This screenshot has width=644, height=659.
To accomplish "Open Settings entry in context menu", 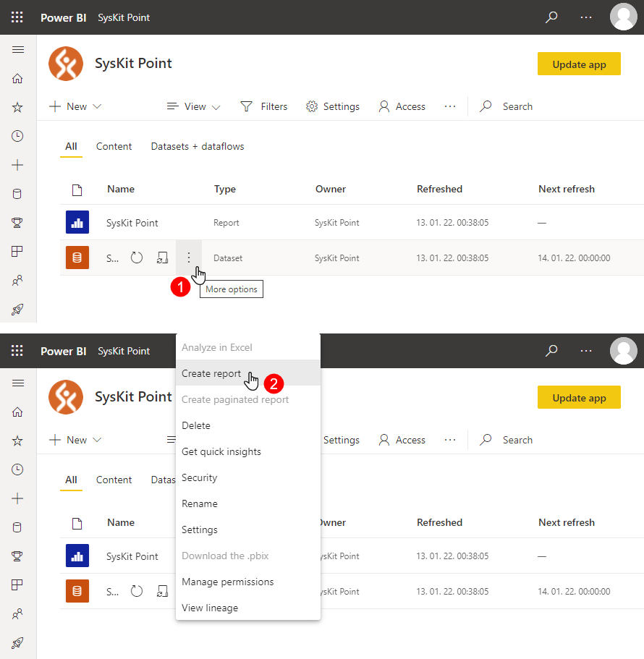I will (x=248, y=529).
